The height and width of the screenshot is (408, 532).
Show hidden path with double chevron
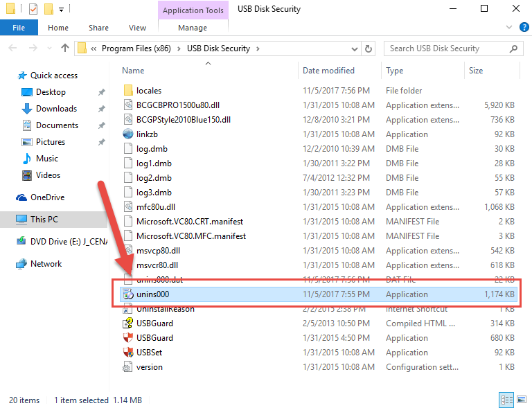[94, 49]
